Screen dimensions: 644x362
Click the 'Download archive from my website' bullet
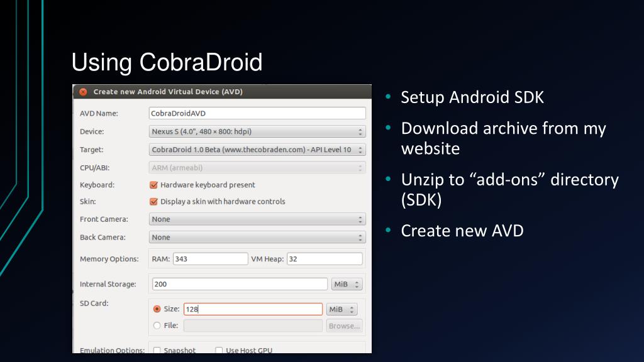[504, 138]
